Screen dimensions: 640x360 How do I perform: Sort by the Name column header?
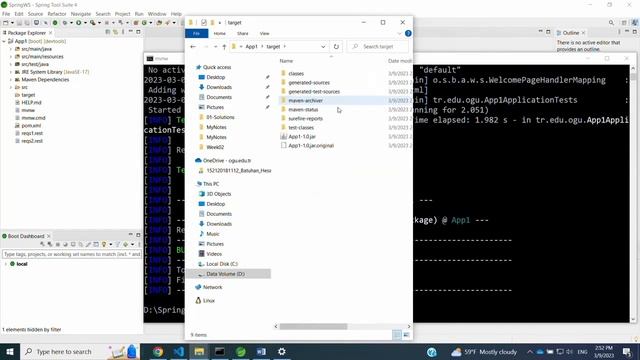(286, 61)
